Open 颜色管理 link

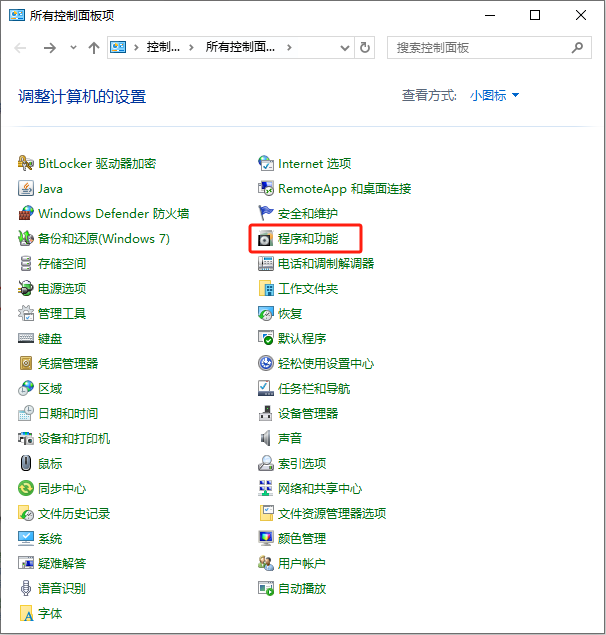[302, 538]
